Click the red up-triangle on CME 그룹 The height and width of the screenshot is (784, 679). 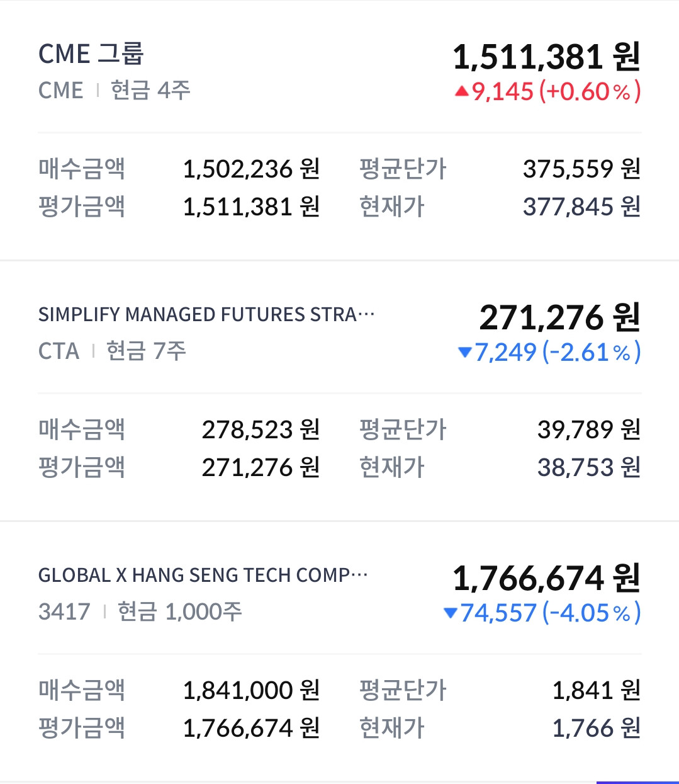coord(462,92)
